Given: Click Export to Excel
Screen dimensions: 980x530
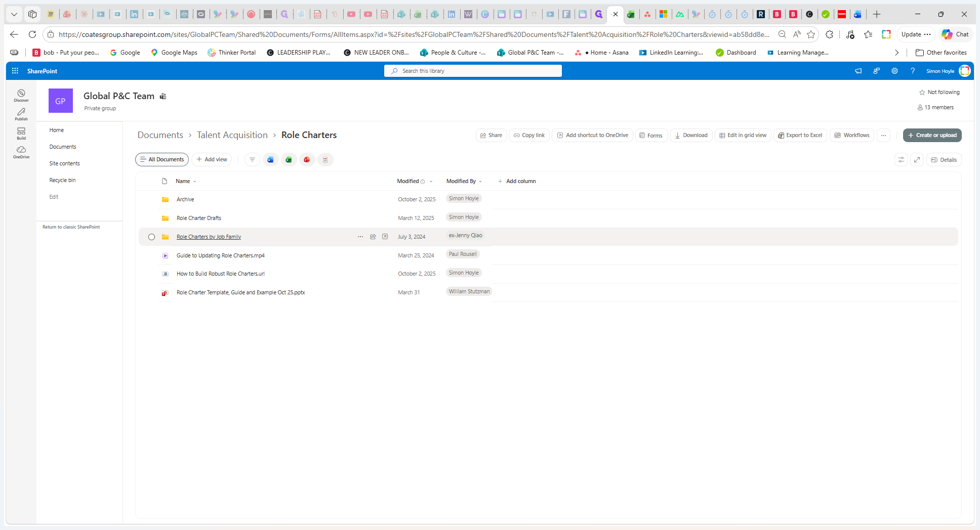Looking at the screenshot, I should point(800,135).
